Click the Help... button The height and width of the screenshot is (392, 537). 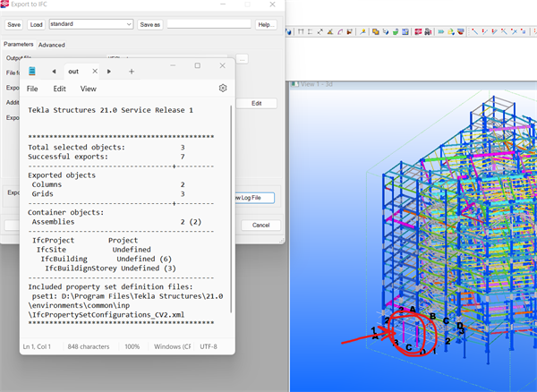click(x=266, y=24)
